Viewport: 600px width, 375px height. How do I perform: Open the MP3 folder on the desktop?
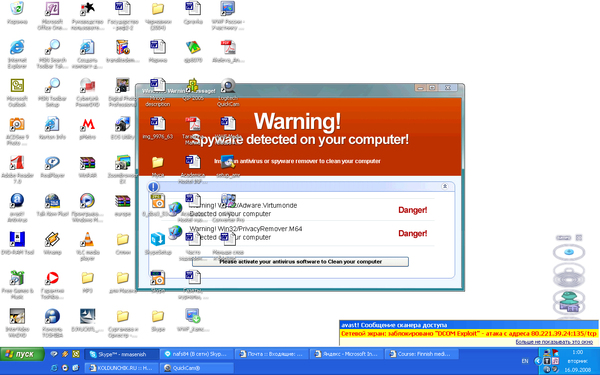(87, 278)
